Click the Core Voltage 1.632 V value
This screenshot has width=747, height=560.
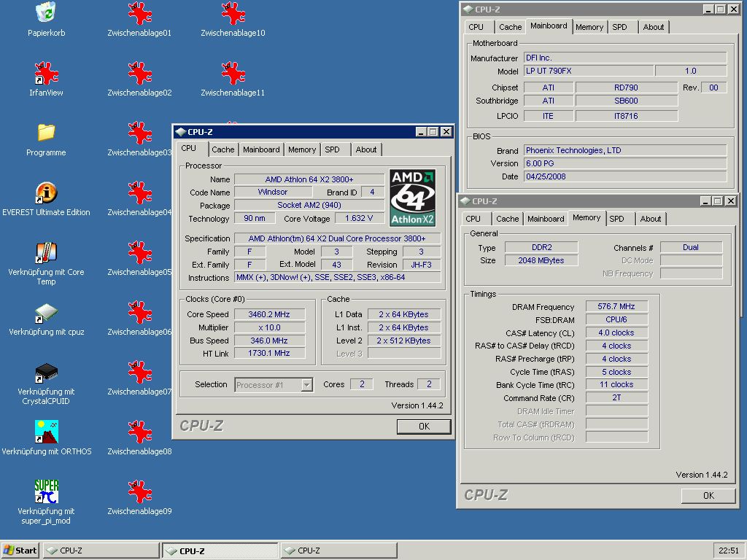coord(359,218)
